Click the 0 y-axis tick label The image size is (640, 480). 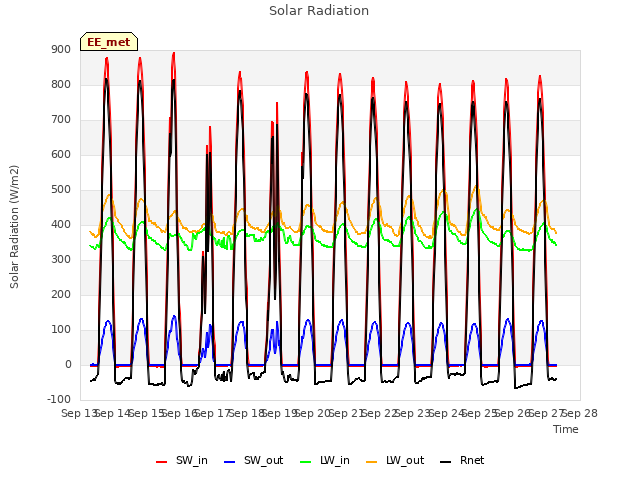click(x=68, y=364)
